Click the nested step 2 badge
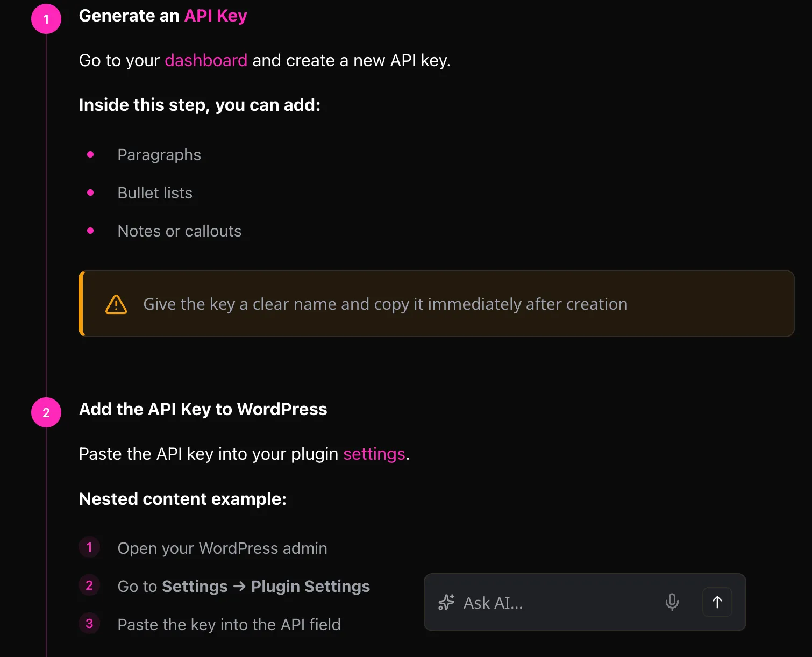The height and width of the screenshot is (657, 812). pyautogui.click(x=89, y=585)
